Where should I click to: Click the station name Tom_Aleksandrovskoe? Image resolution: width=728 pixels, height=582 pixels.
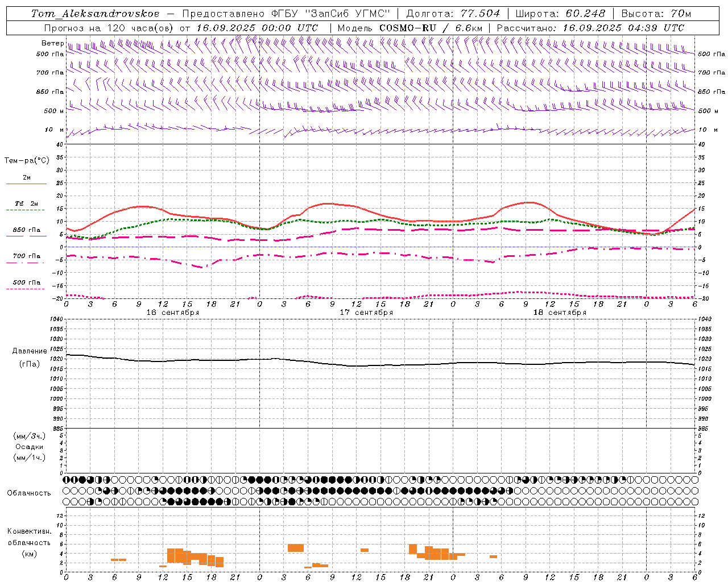tap(96, 14)
